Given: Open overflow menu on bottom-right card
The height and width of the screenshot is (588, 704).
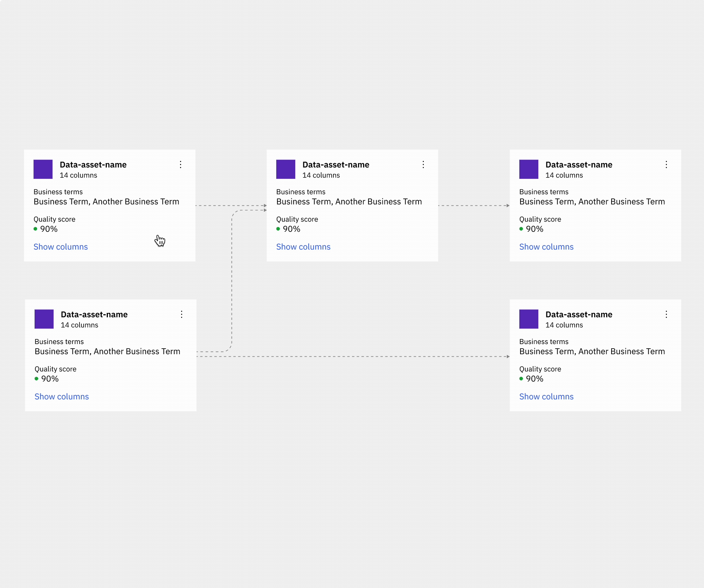Looking at the screenshot, I should coord(666,314).
